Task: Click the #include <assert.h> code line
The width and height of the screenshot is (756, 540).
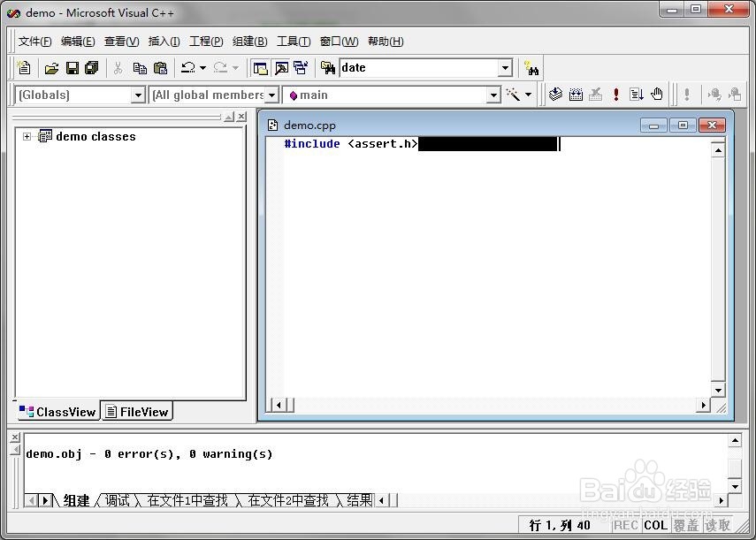Action: (x=350, y=143)
